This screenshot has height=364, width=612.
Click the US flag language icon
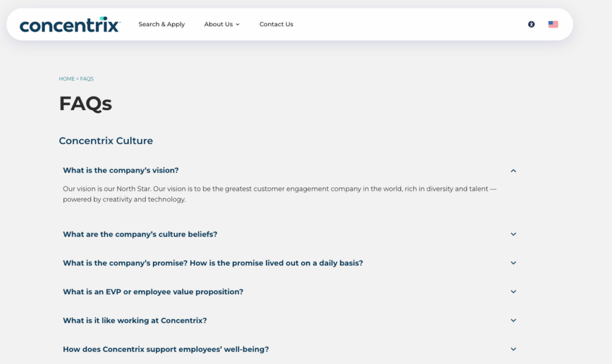tap(553, 24)
